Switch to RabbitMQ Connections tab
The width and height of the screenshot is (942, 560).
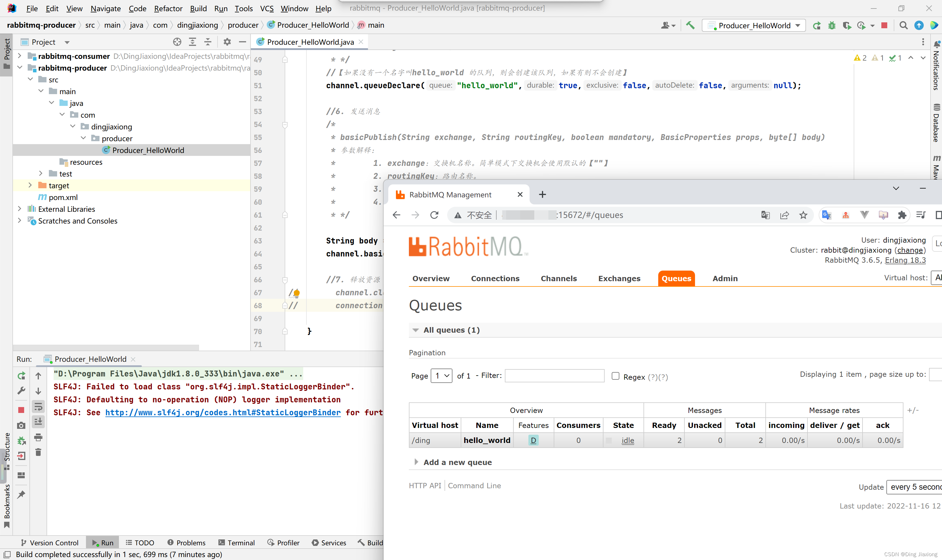495,279
